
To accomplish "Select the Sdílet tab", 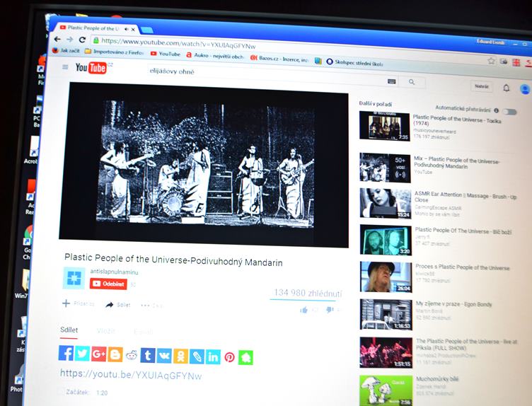I will tap(69, 330).
